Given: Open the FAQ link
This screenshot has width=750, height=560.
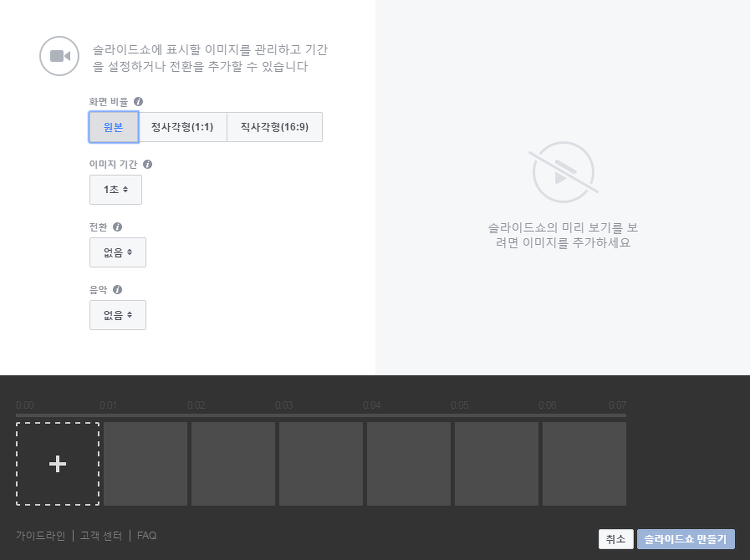Looking at the screenshot, I should pyautogui.click(x=147, y=535).
